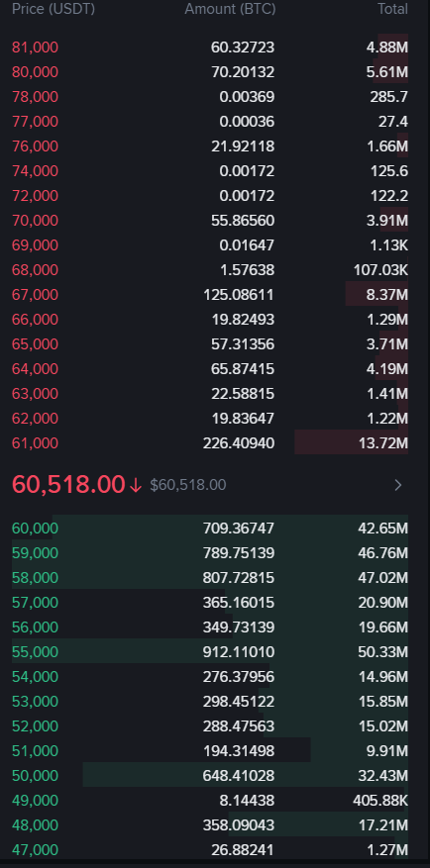This screenshot has width=430, height=868.
Task: Select the 74,000 ask price
Action: pos(35,171)
